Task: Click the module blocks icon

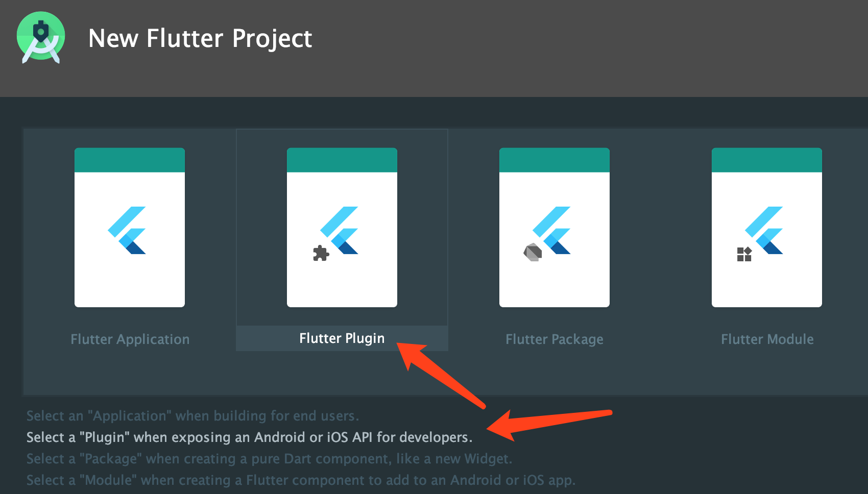Action: click(744, 254)
